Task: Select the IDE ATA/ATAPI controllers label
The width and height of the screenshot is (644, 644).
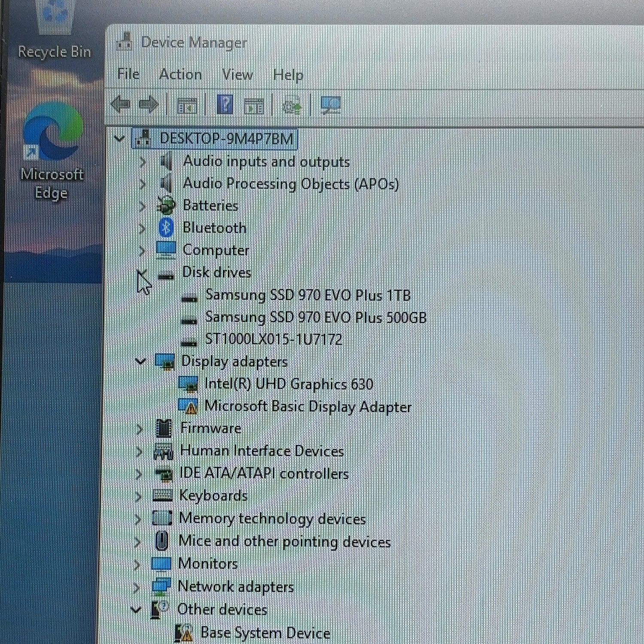Action: [x=264, y=473]
